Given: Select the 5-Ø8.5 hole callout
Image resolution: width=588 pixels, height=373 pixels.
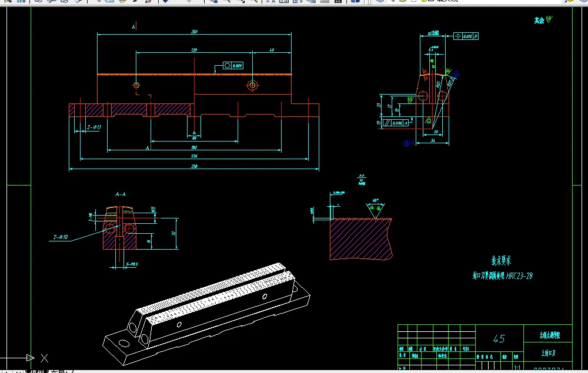Looking at the screenshot, I should [132, 264].
